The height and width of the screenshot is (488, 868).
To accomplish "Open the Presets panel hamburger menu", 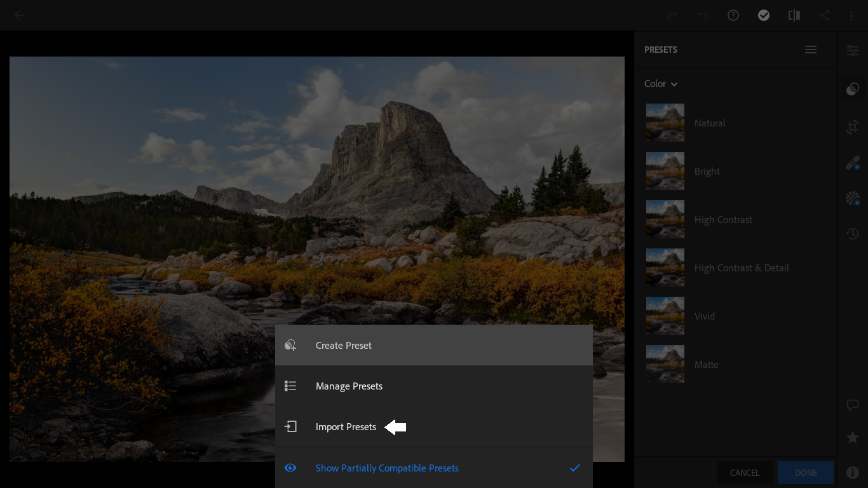I will pyautogui.click(x=811, y=50).
